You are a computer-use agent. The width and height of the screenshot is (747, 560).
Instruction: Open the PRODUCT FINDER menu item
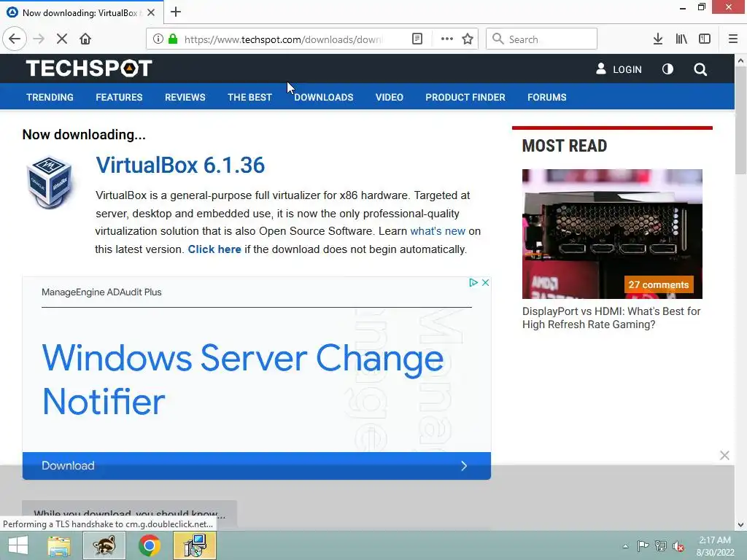[x=465, y=97]
